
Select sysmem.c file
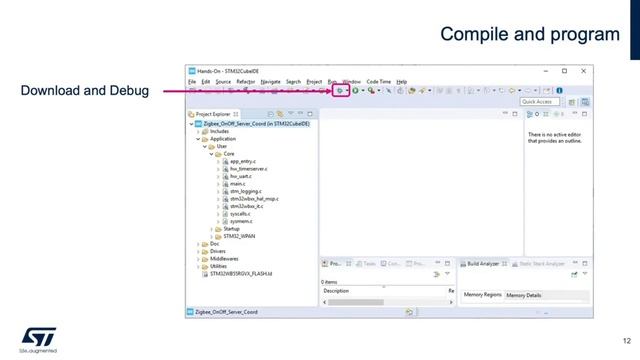click(x=241, y=221)
